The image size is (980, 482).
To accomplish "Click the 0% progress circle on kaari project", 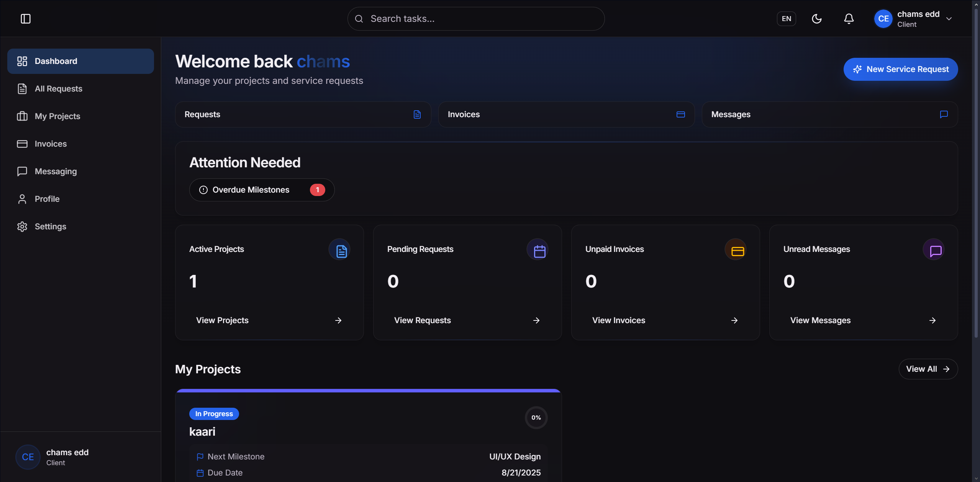I will coord(536,417).
